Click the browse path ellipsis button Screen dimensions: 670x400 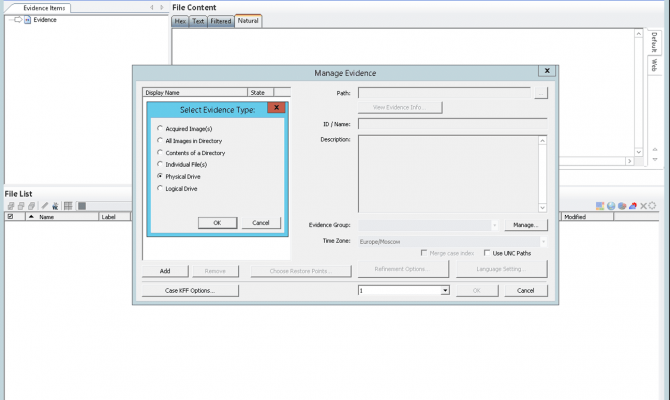(541, 93)
